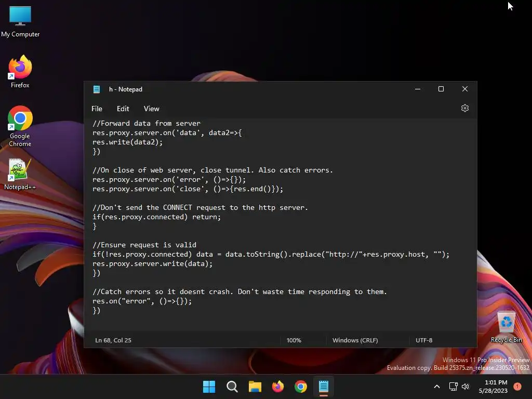Open the Edit menu in Notepad
The width and height of the screenshot is (532, 399).
(x=123, y=109)
